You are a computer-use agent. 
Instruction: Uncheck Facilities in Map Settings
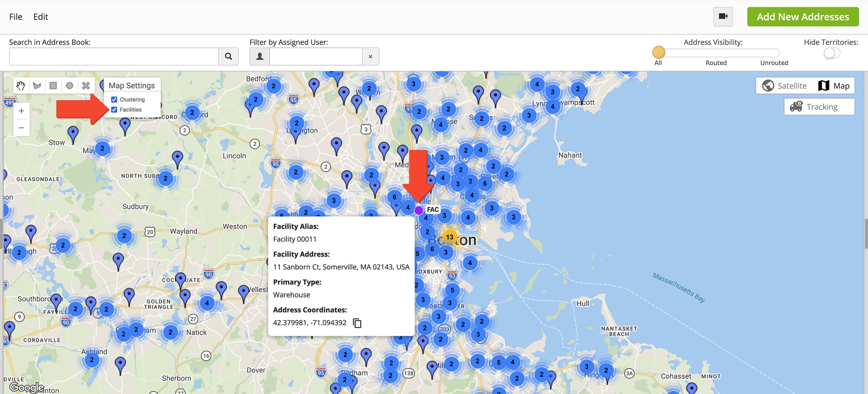tap(114, 109)
